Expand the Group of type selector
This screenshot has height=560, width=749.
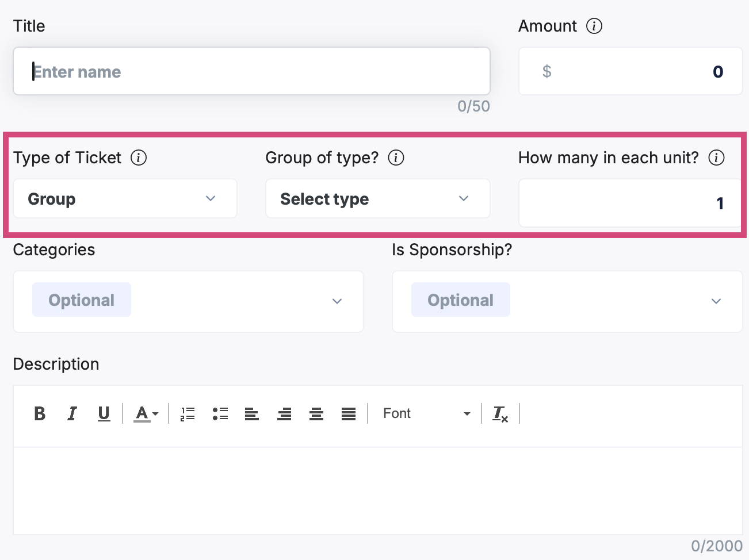(x=377, y=198)
